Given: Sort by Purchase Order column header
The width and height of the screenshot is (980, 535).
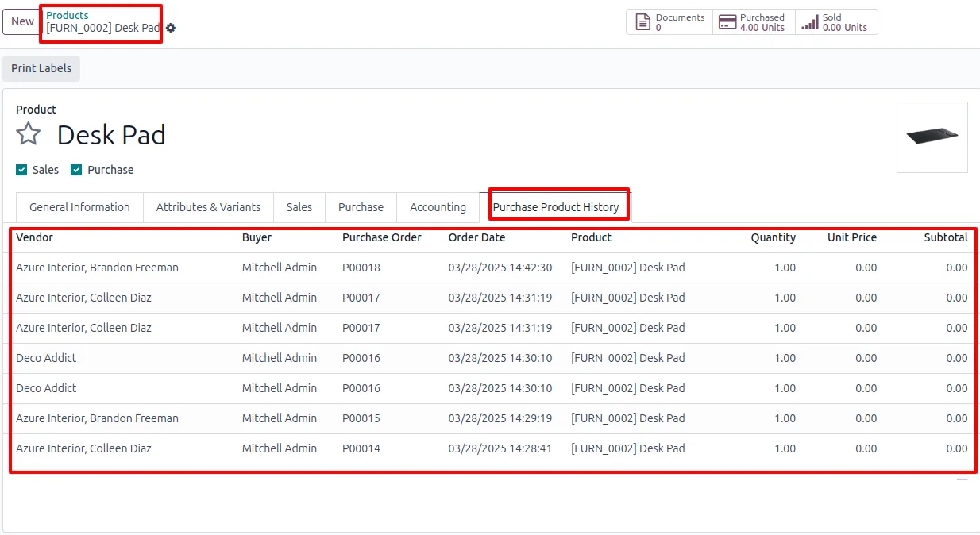Looking at the screenshot, I should [382, 237].
